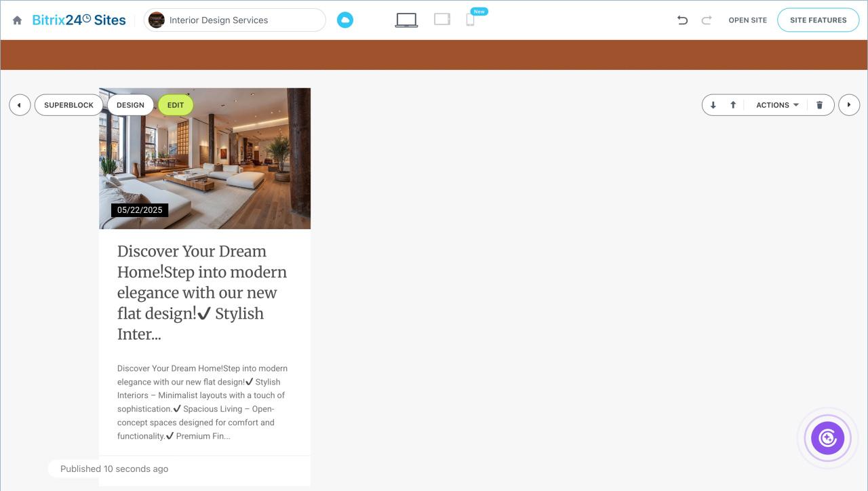Go to the home icon
868x491 pixels.
(18, 20)
